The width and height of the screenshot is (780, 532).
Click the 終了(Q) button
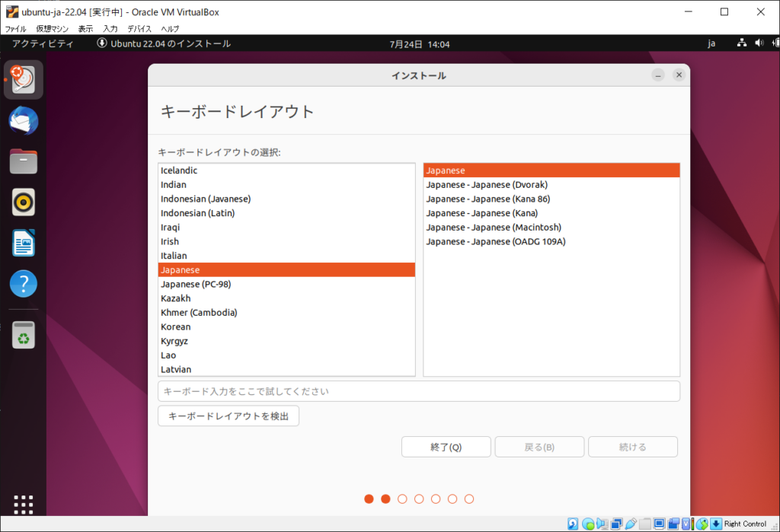pos(446,447)
